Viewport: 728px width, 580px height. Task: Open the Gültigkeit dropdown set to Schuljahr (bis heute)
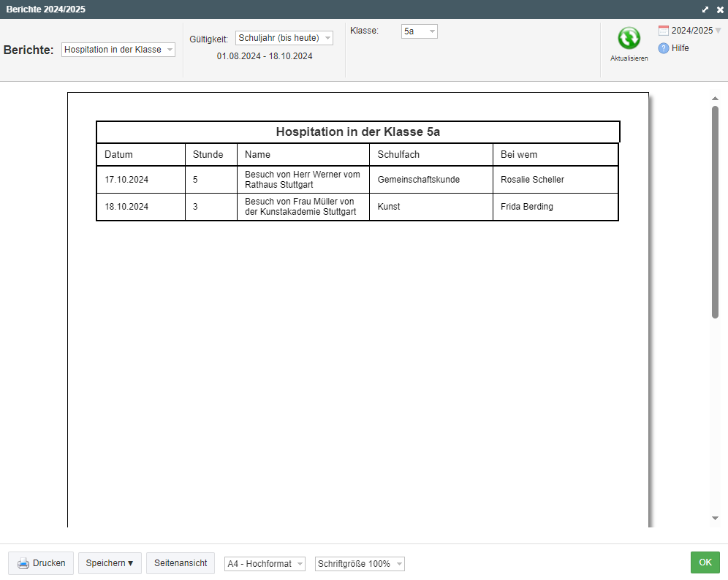pos(284,38)
